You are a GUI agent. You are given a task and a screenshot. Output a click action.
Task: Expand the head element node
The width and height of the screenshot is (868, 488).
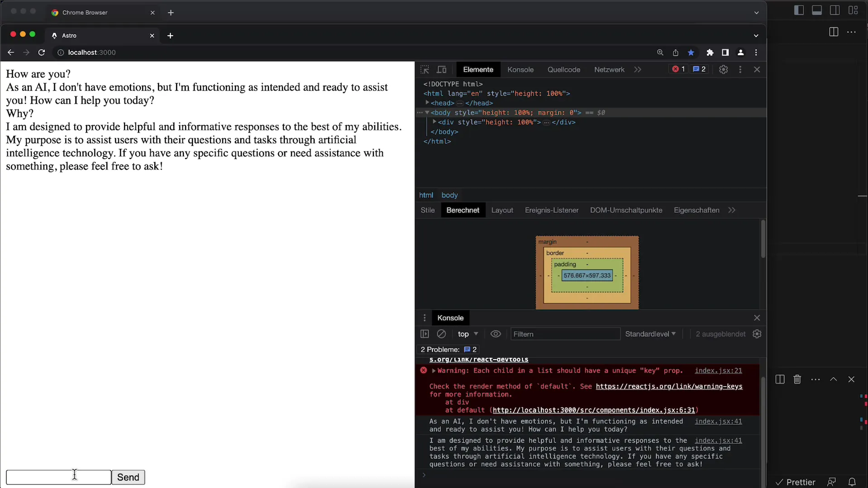point(427,103)
